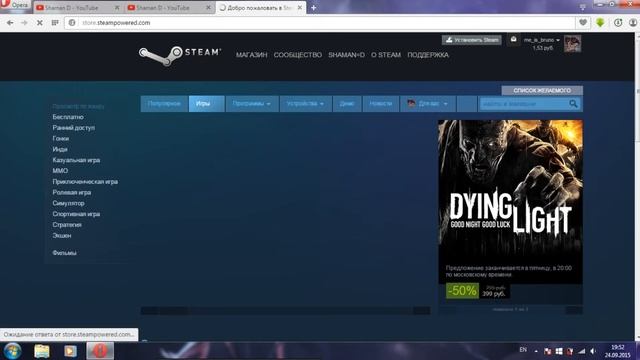Open the О STEAM page
Screen dimensions: 640x360
[x=386, y=55]
